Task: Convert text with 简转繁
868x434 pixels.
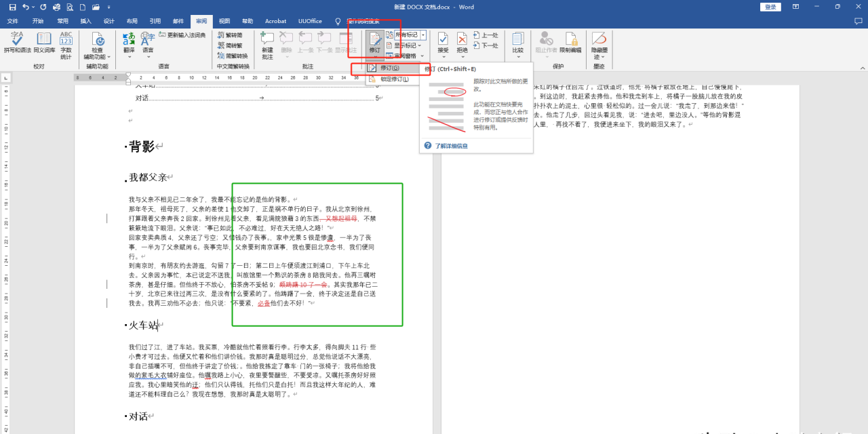Action: pos(230,45)
